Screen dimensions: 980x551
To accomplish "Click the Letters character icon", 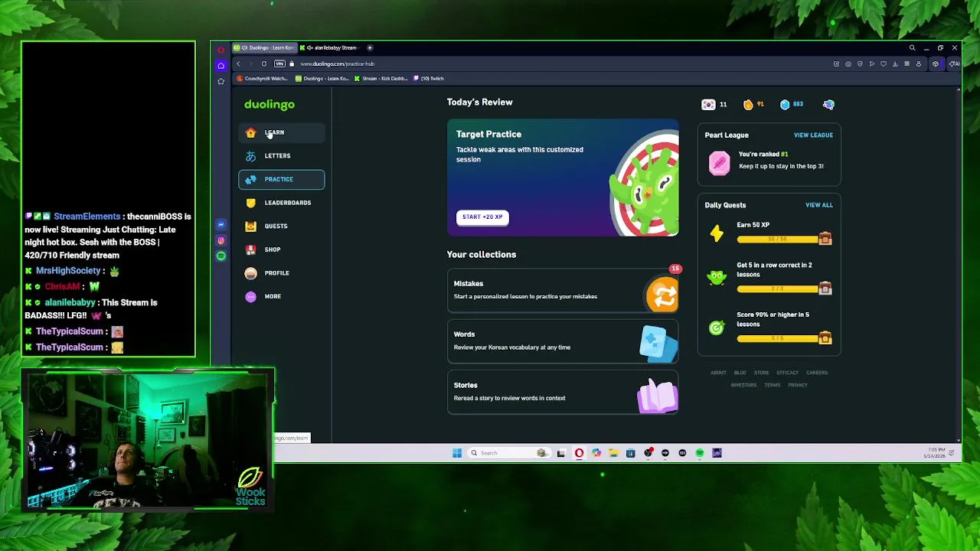I will pos(250,156).
